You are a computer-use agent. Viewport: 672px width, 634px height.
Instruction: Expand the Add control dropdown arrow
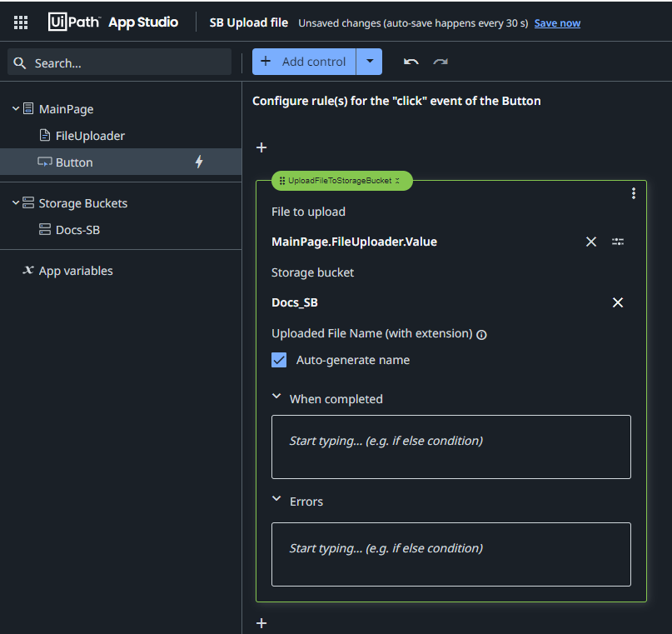371,61
